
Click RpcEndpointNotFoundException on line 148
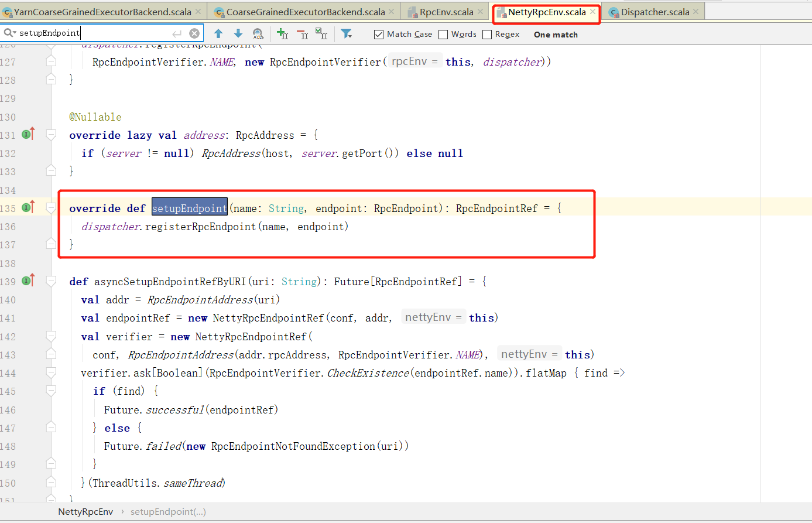coord(294,446)
